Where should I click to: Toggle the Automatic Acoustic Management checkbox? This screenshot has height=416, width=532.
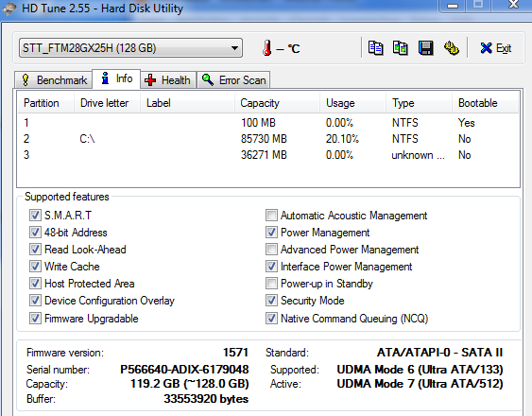[x=271, y=216]
